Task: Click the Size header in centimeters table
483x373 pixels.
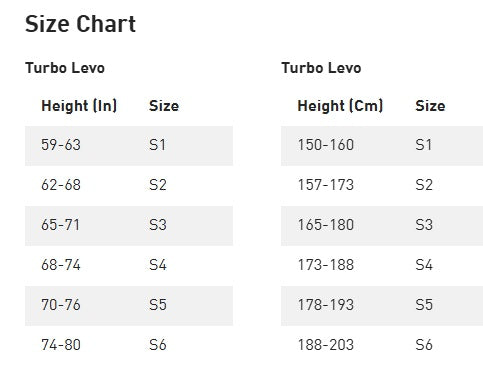Action: (x=430, y=106)
